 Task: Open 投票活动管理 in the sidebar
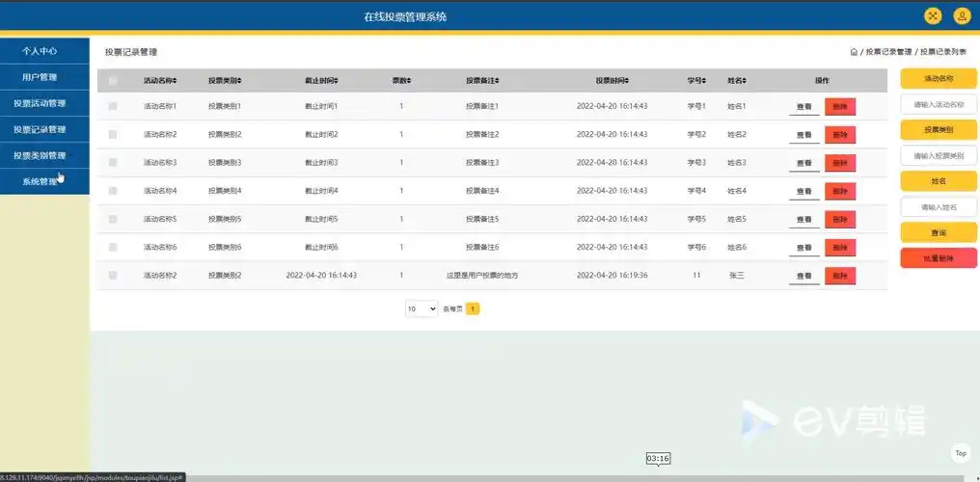pyautogui.click(x=44, y=104)
